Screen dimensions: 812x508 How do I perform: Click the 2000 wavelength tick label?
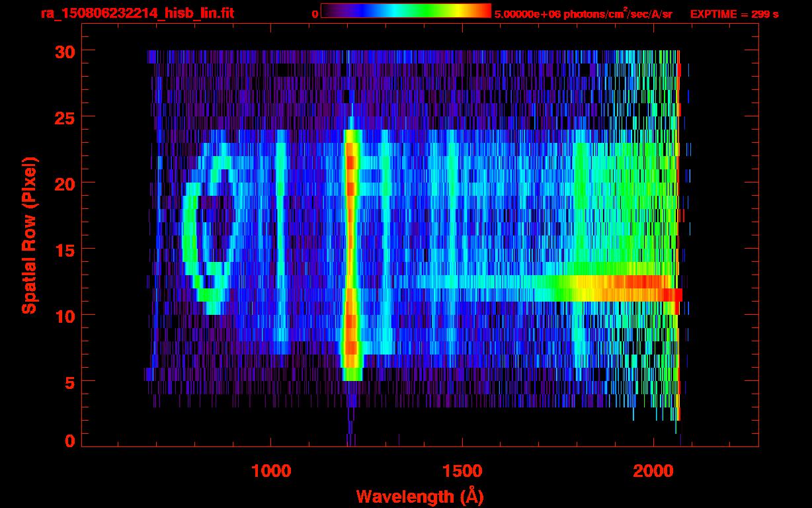coord(653,471)
